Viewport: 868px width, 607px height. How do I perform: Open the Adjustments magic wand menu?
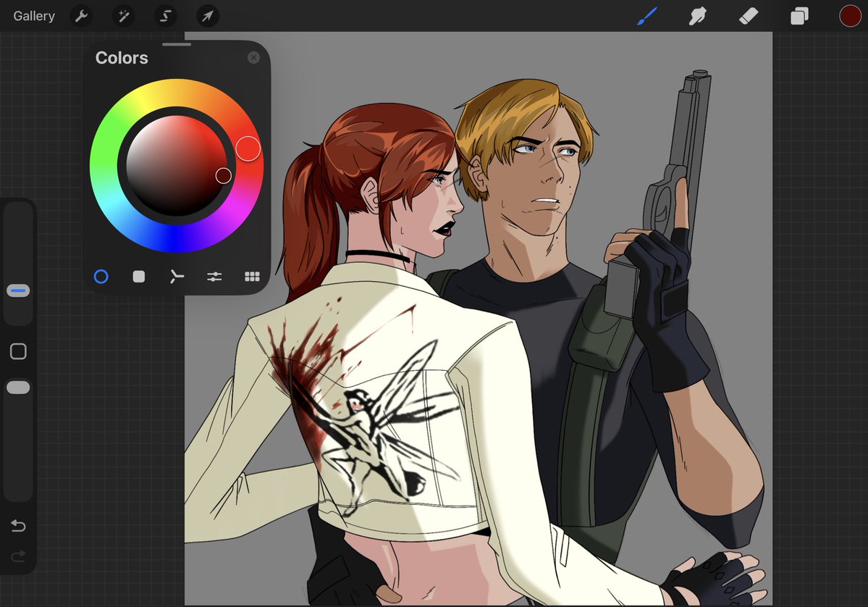point(124,16)
